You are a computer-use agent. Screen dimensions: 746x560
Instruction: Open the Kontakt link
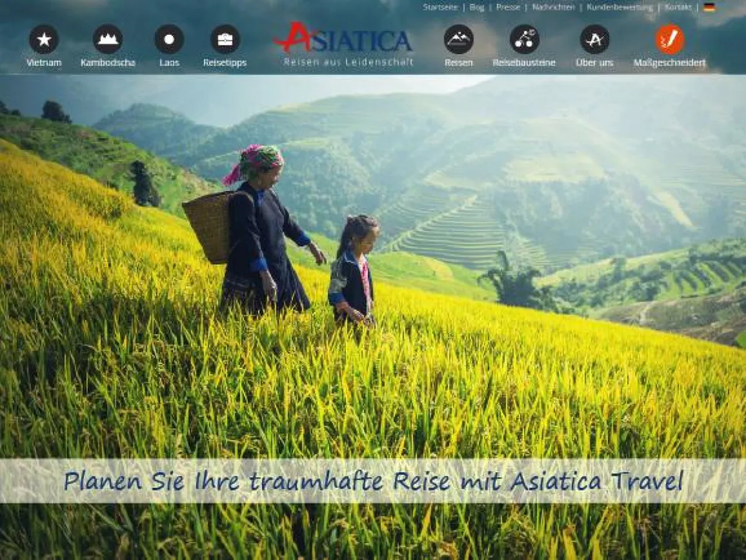tap(678, 8)
